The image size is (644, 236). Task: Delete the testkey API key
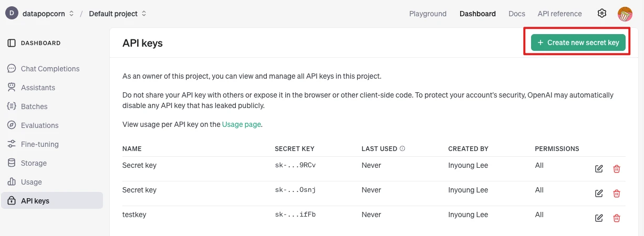pyautogui.click(x=617, y=218)
